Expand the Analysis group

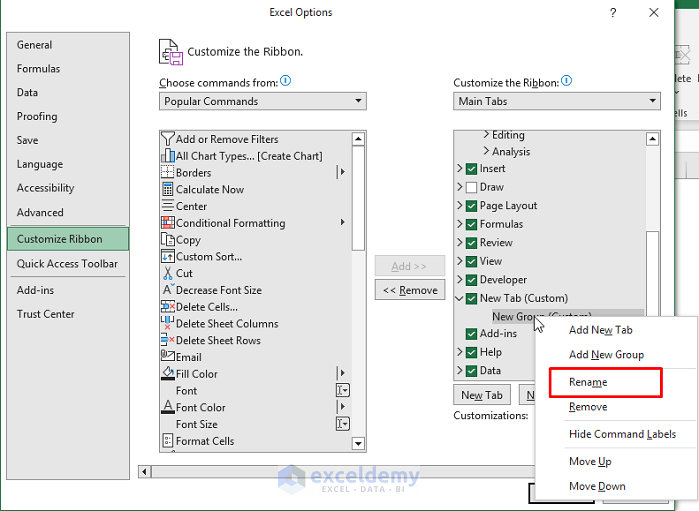486,151
